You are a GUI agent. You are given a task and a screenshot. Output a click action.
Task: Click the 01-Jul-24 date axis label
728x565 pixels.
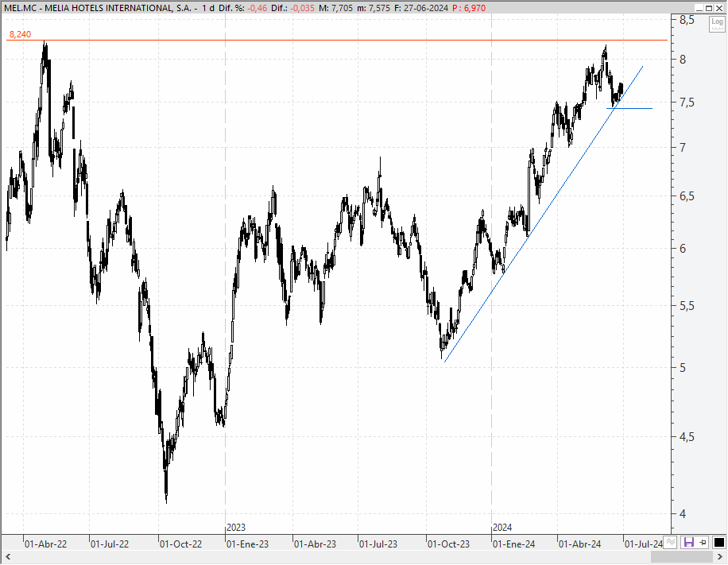(644, 544)
